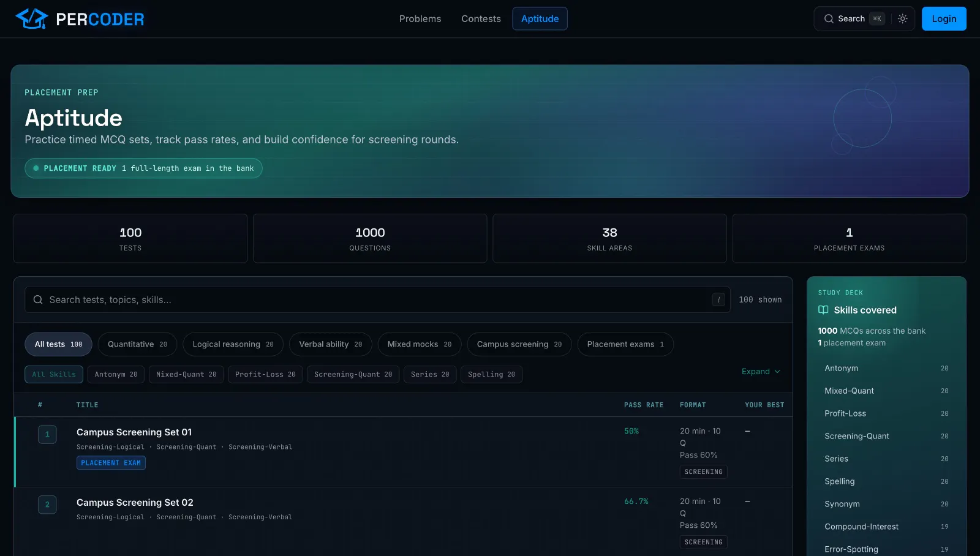
Task: Filter by Quantitative category
Action: click(137, 345)
